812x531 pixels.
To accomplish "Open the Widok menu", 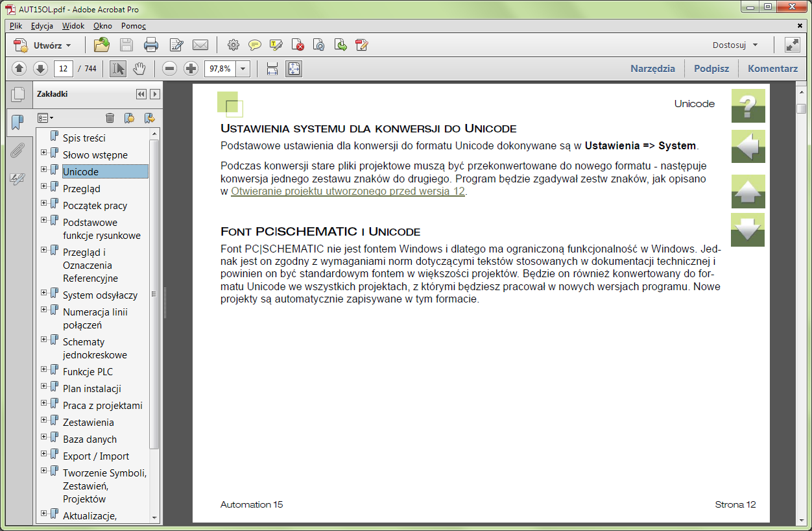I will coord(73,26).
